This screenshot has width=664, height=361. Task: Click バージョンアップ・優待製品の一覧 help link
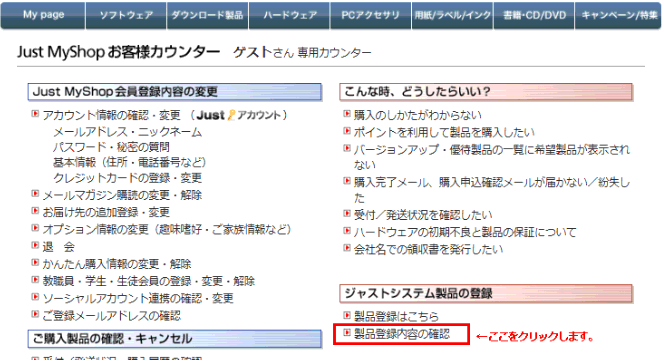coord(492,157)
